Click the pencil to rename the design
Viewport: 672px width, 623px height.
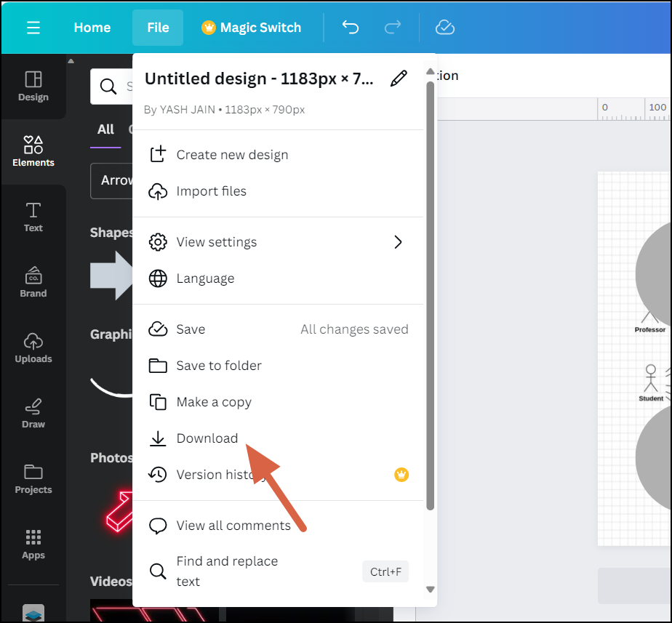click(399, 78)
